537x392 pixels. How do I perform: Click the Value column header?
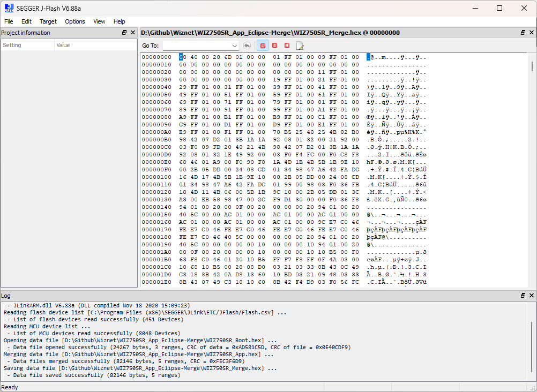coord(95,45)
